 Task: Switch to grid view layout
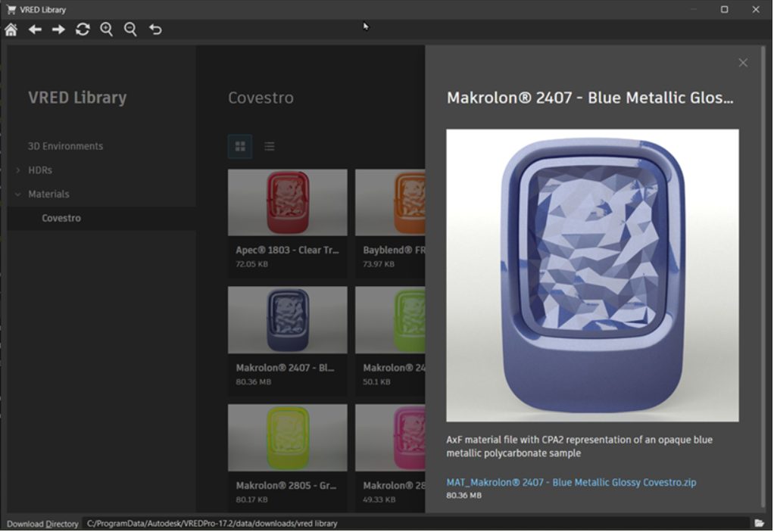click(x=240, y=147)
